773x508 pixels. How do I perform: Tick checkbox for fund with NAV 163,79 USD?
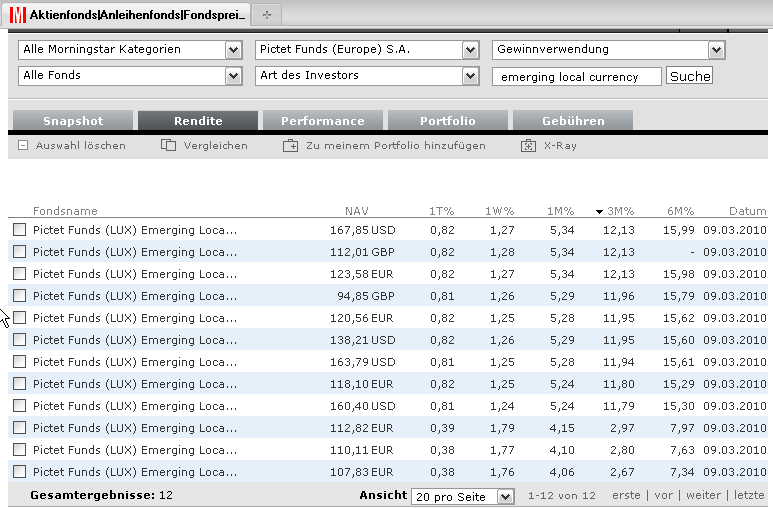[x=19, y=362]
